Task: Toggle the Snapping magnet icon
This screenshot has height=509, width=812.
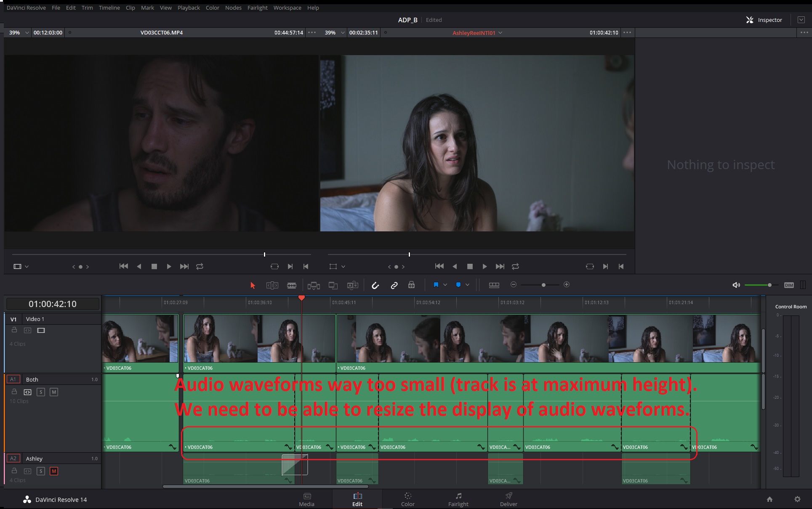Action: pos(375,285)
